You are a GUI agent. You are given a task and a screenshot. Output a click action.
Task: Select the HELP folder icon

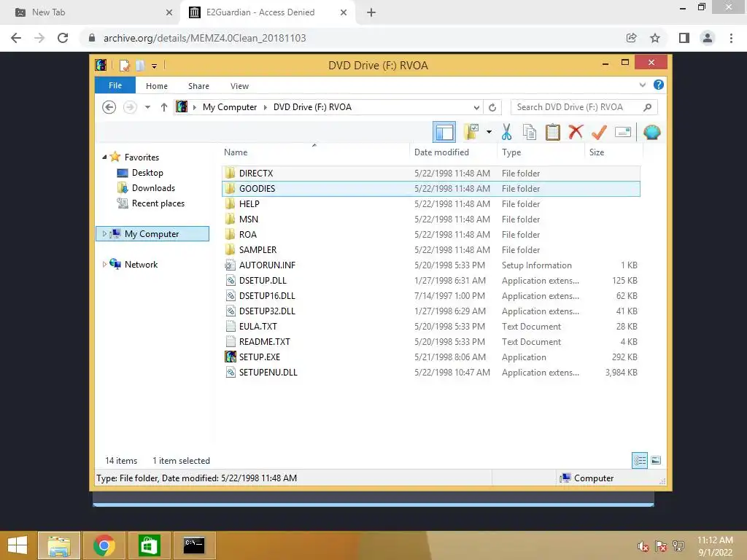pyautogui.click(x=230, y=204)
